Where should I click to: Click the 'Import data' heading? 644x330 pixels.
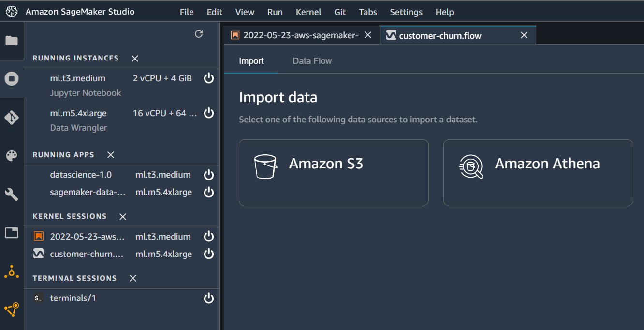pos(278,97)
